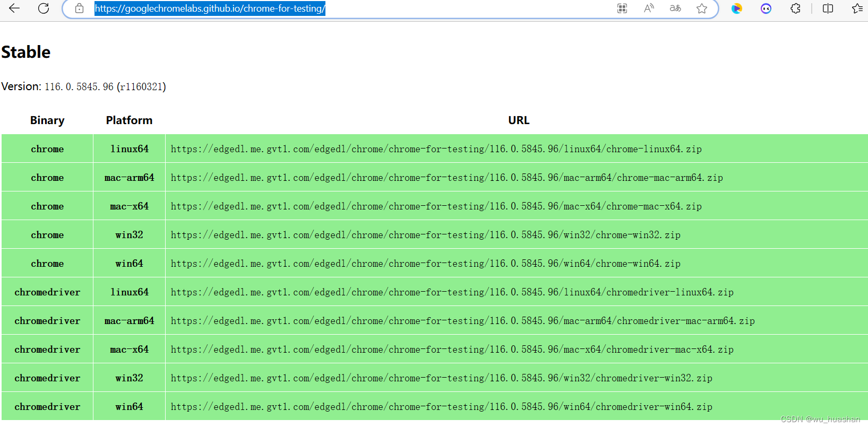View site information lock icon

click(x=79, y=8)
